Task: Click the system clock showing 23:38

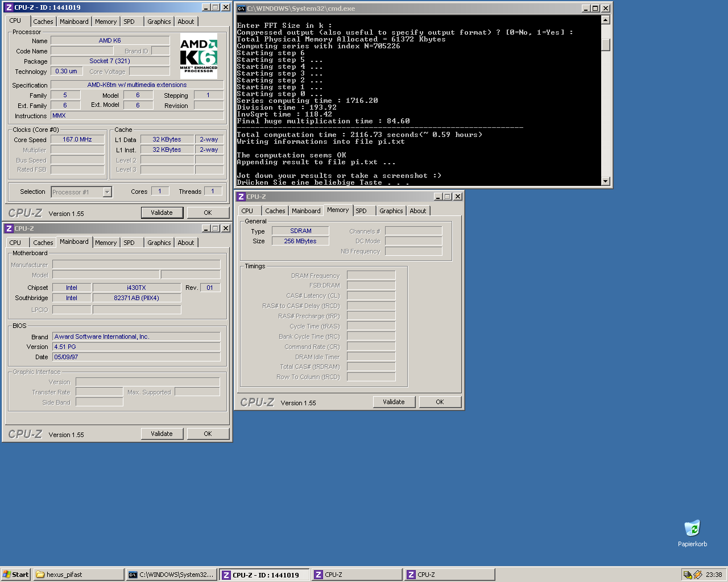Action: [714, 575]
